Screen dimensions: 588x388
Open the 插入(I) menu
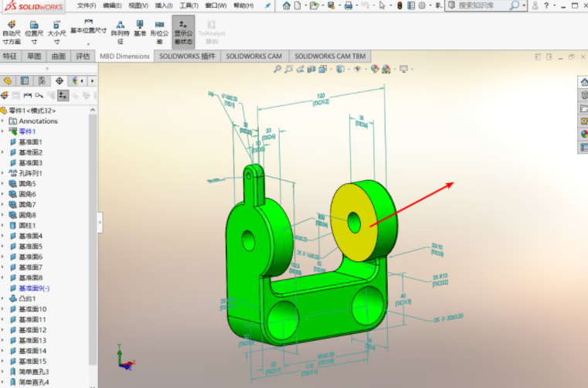click(x=164, y=5)
